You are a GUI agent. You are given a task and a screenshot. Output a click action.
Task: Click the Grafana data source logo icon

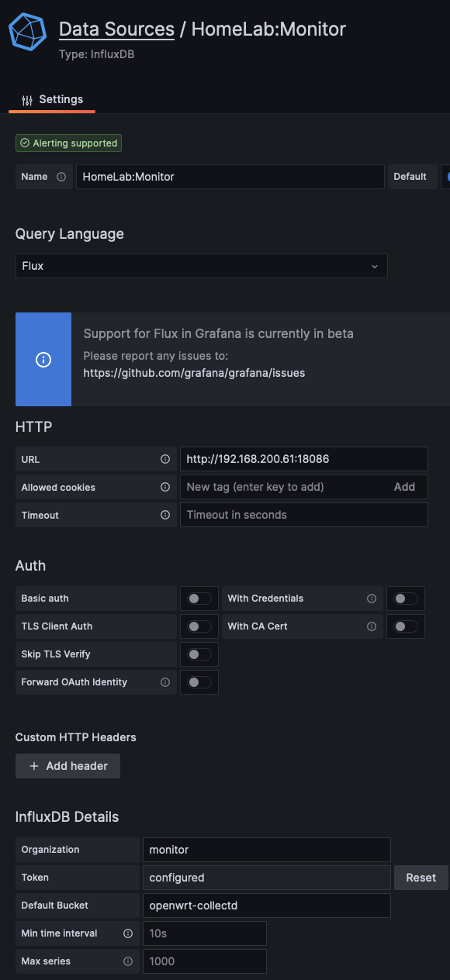(x=28, y=32)
